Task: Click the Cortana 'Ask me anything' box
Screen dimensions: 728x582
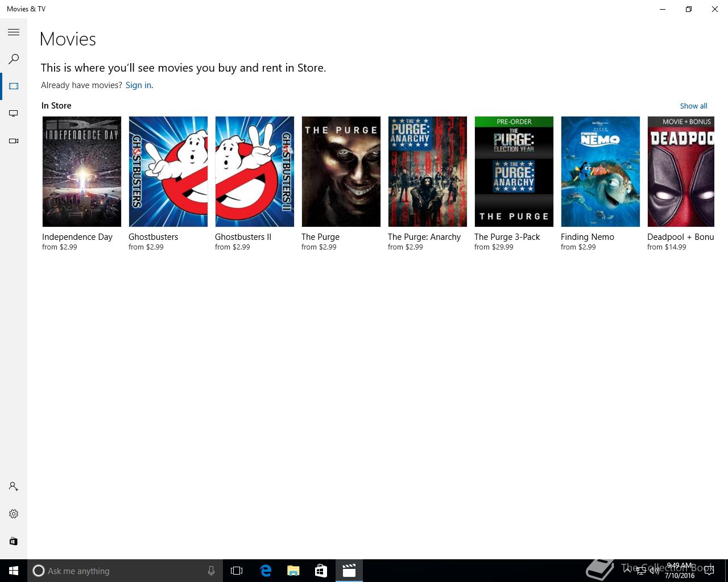Action: point(125,571)
